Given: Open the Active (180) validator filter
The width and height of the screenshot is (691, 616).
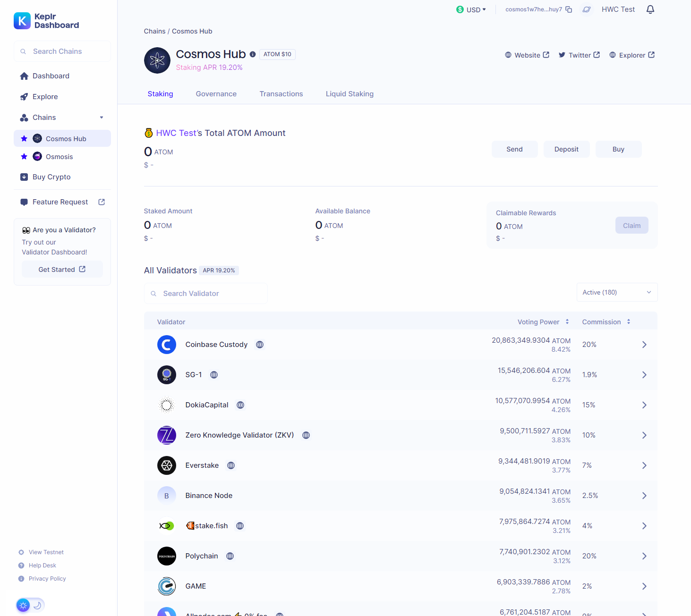Looking at the screenshot, I should [617, 292].
